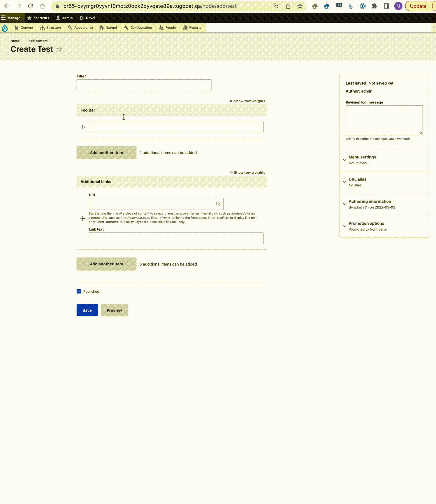Open the browser share icon

coord(288,6)
